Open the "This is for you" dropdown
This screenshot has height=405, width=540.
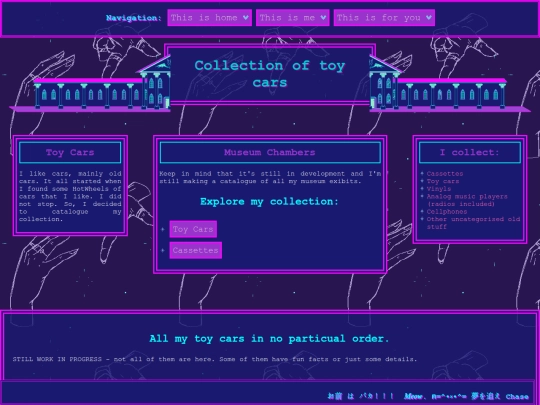coord(384,18)
